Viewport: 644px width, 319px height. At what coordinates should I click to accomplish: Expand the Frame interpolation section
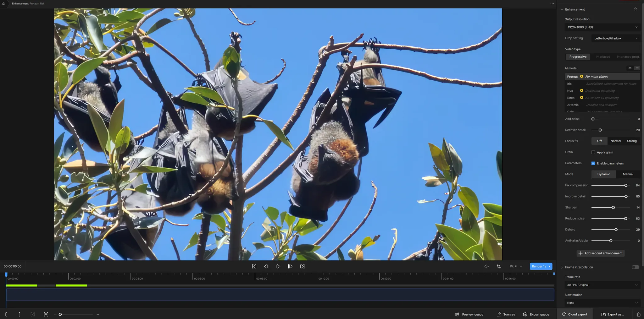[562, 267]
